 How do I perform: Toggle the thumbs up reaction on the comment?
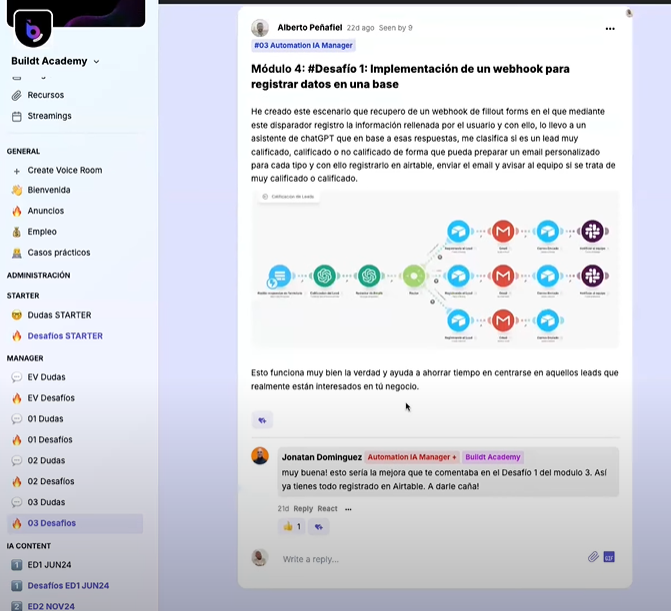pos(291,526)
